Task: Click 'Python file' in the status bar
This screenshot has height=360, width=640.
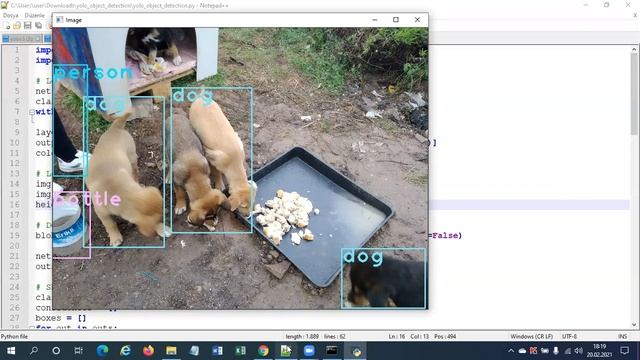Action: tap(14, 336)
